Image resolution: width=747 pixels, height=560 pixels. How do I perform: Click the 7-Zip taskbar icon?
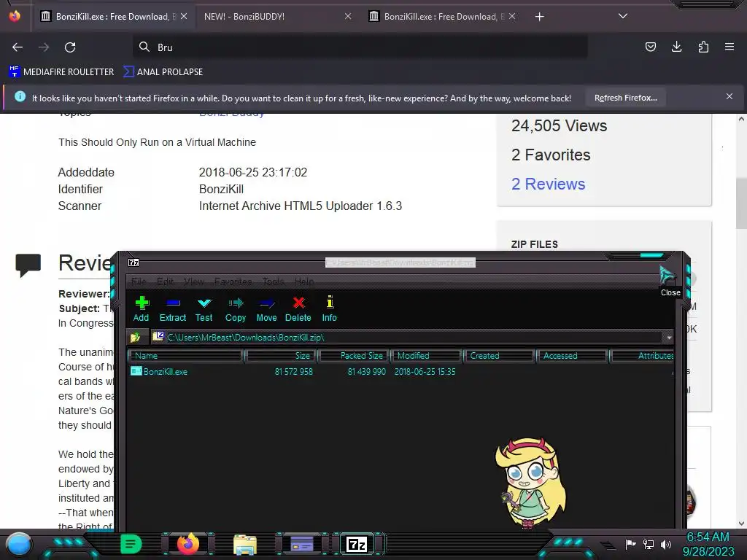(x=357, y=544)
